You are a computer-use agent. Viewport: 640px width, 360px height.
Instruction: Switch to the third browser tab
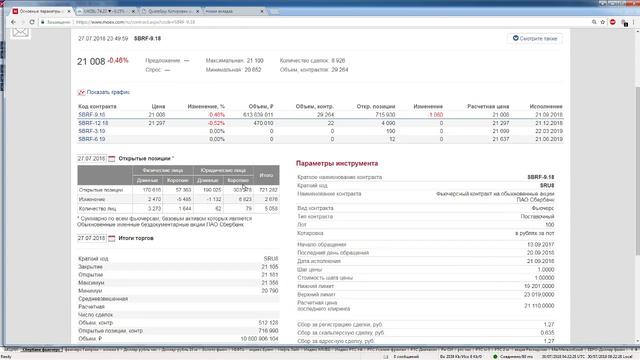[x=170, y=11]
